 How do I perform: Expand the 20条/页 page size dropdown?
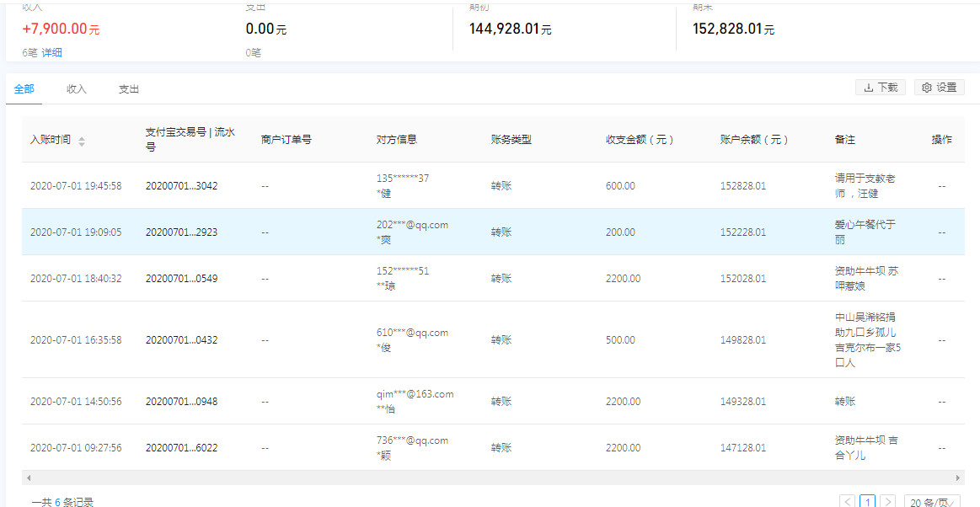(x=931, y=502)
